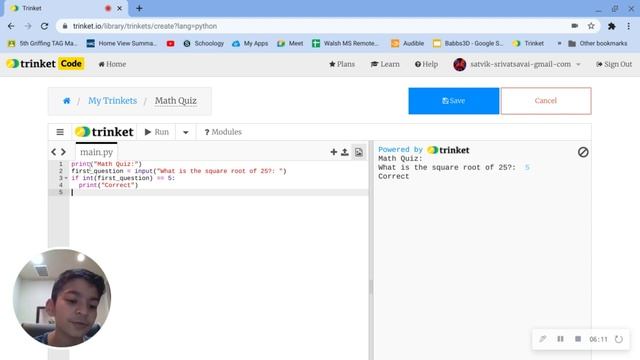Place cursor on line 5 of the editor
This screenshot has width=640, height=360.
click(220, 192)
